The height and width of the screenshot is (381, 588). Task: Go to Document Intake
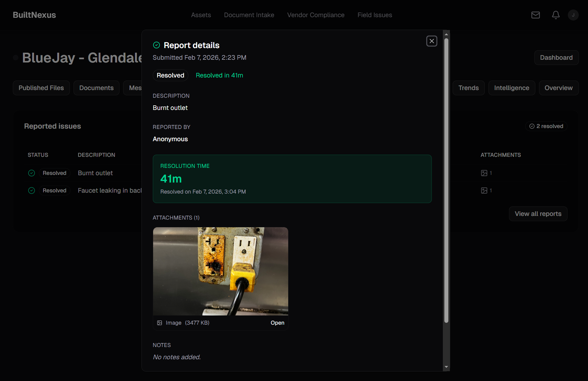point(249,15)
